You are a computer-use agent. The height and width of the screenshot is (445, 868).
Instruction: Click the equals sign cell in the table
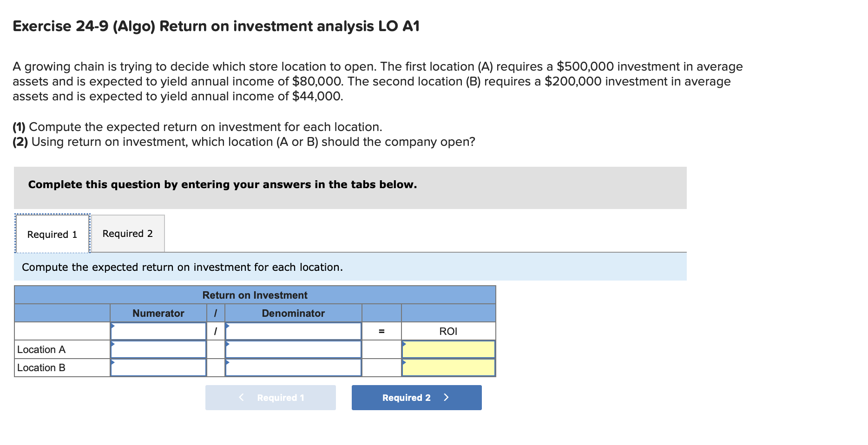point(381,331)
